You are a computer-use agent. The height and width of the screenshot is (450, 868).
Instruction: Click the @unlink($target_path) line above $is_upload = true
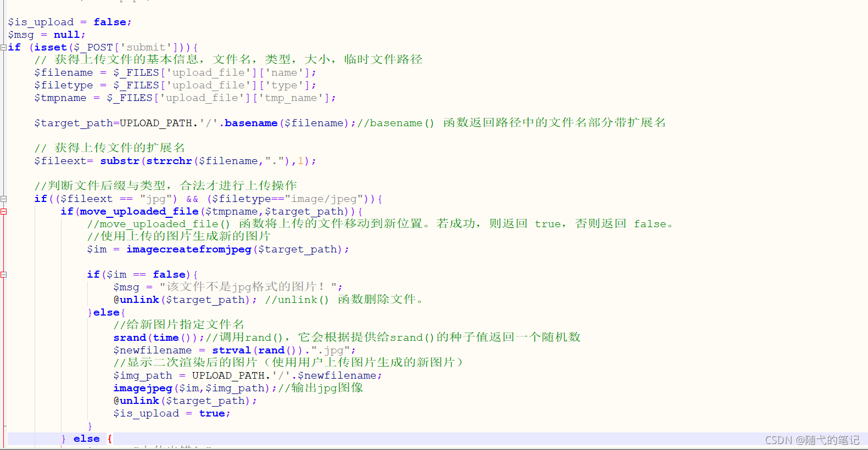pyautogui.click(x=185, y=401)
